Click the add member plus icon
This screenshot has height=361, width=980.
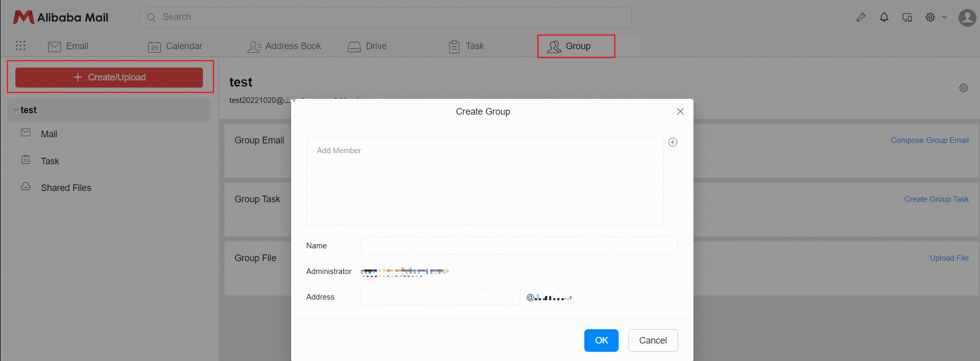(x=673, y=142)
